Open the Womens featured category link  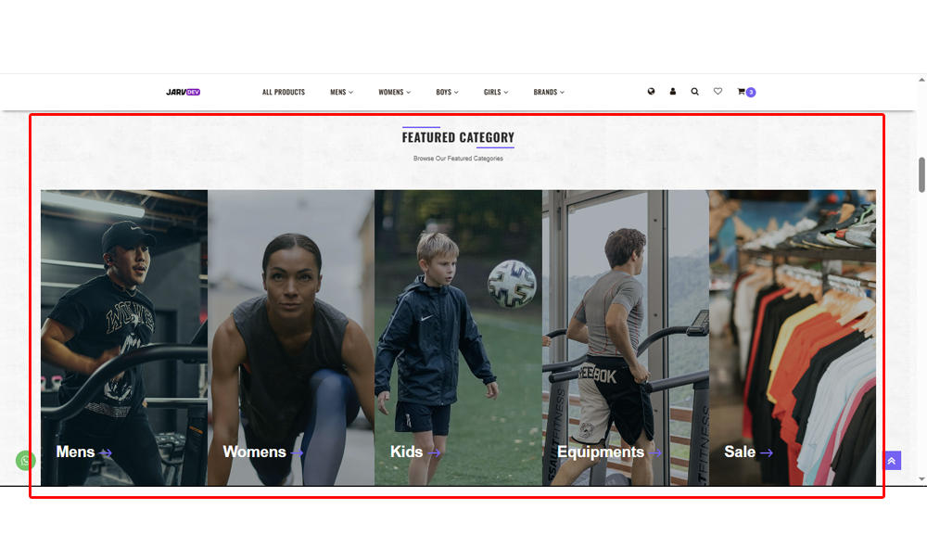click(x=262, y=452)
